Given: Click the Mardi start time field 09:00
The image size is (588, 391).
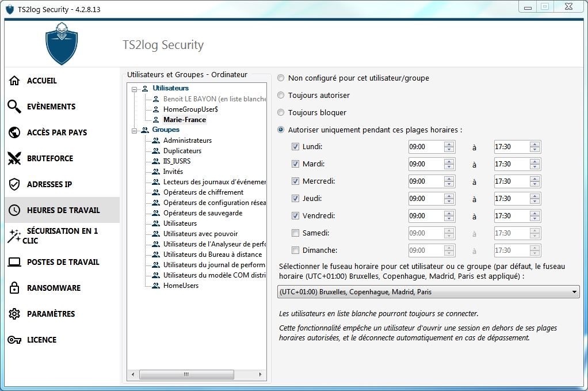Looking at the screenshot, I should 426,164.
